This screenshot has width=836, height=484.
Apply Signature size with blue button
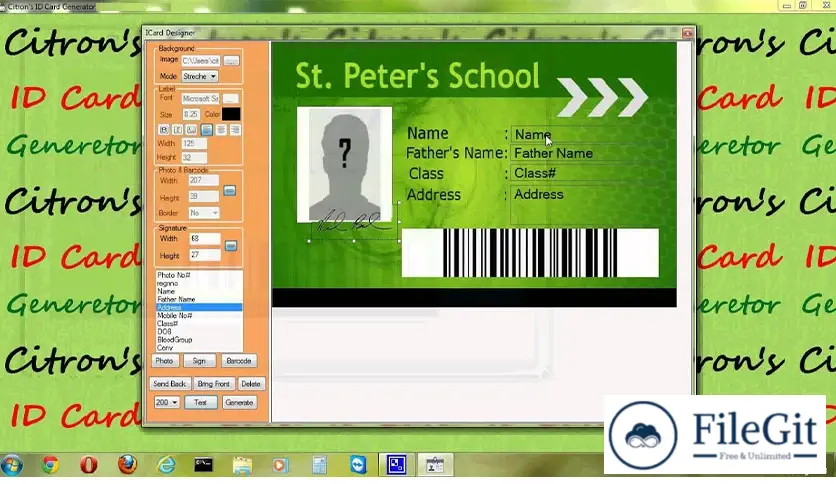231,246
